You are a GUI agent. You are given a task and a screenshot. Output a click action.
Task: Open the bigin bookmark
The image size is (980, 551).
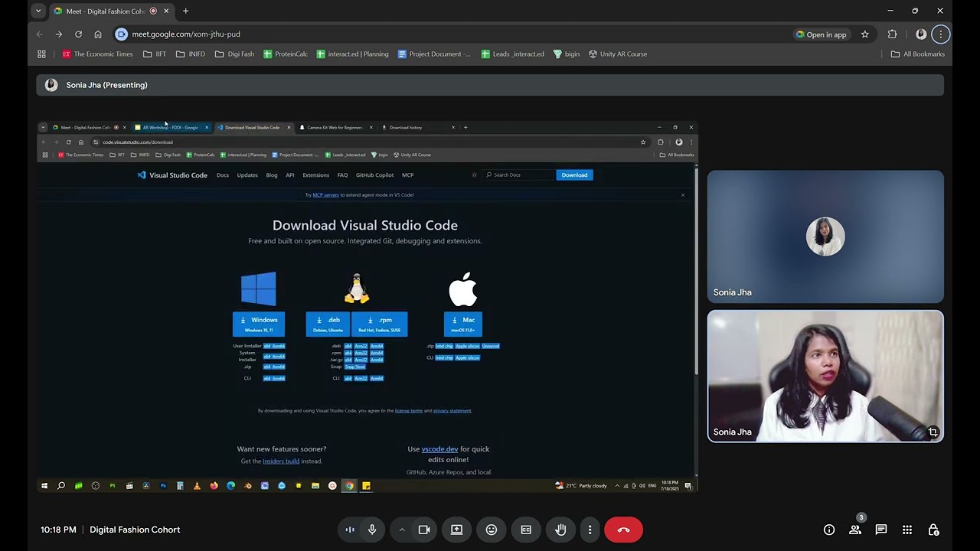(x=567, y=54)
